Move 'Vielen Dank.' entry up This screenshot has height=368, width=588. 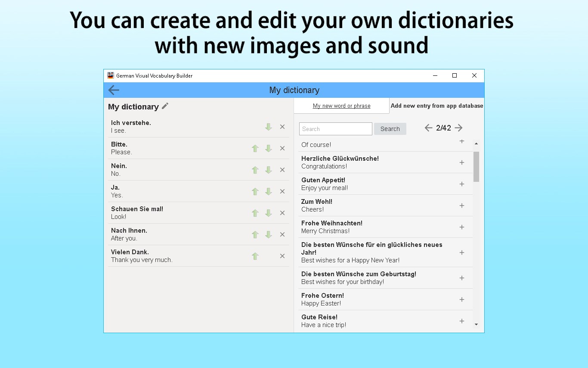coord(255,256)
